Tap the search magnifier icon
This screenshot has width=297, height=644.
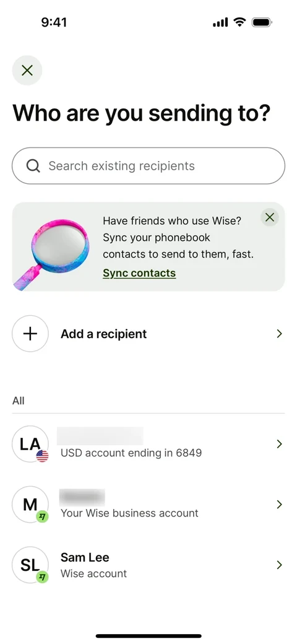[x=33, y=166]
